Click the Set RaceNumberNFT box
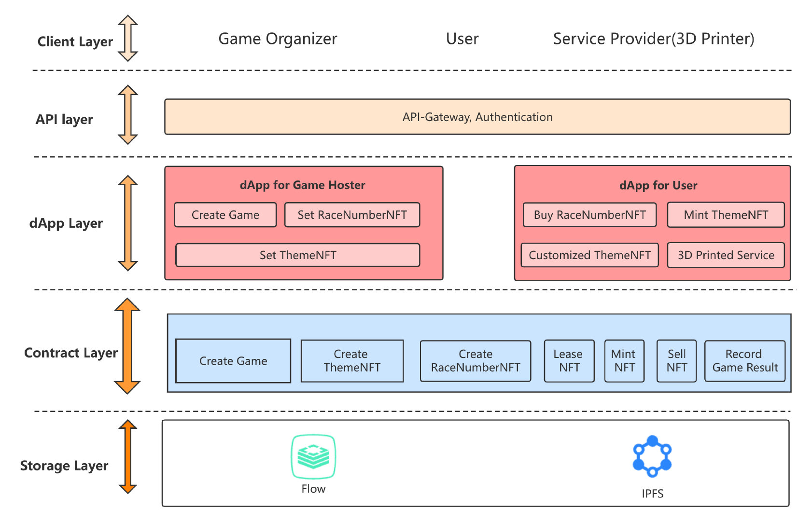812x521 pixels. tap(352, 215)
